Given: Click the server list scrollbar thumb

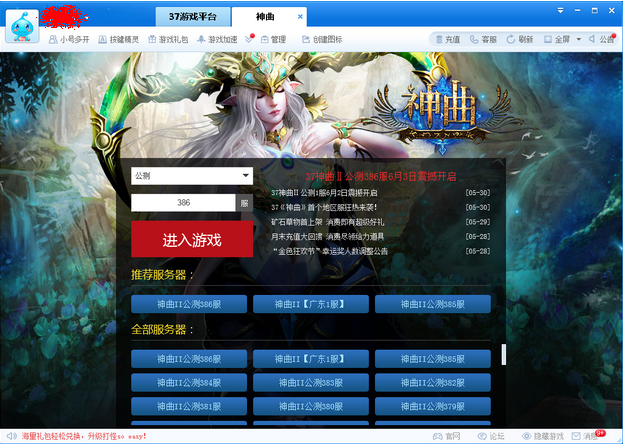Looking at the screenshot, I should 504,355.
